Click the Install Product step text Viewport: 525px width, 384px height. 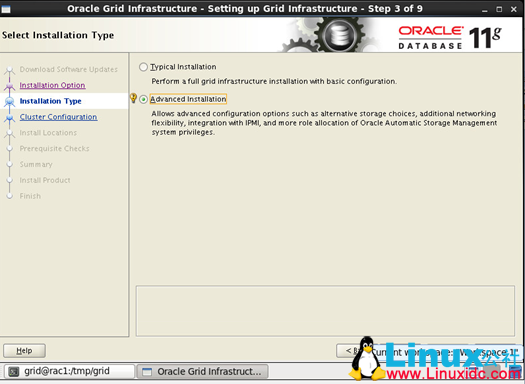(45, 180)
